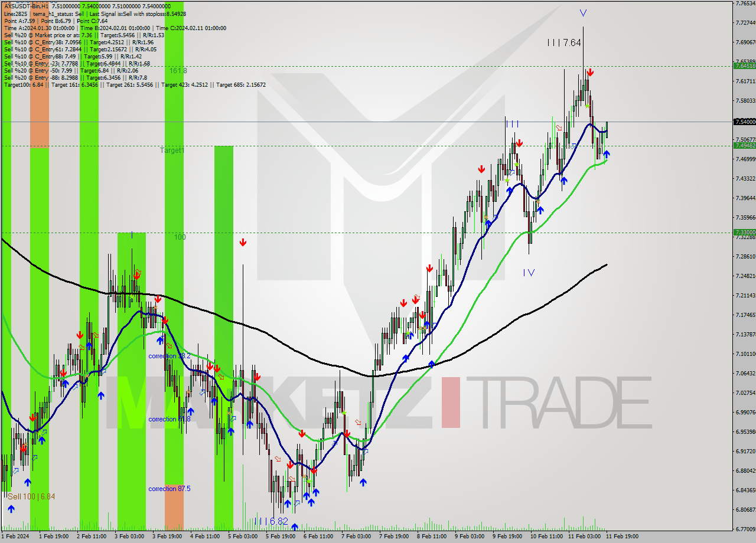The height and width of the screenshot is (543, 756).
Task: Click the 'I V' wave label below the candles
Action: 529,272
